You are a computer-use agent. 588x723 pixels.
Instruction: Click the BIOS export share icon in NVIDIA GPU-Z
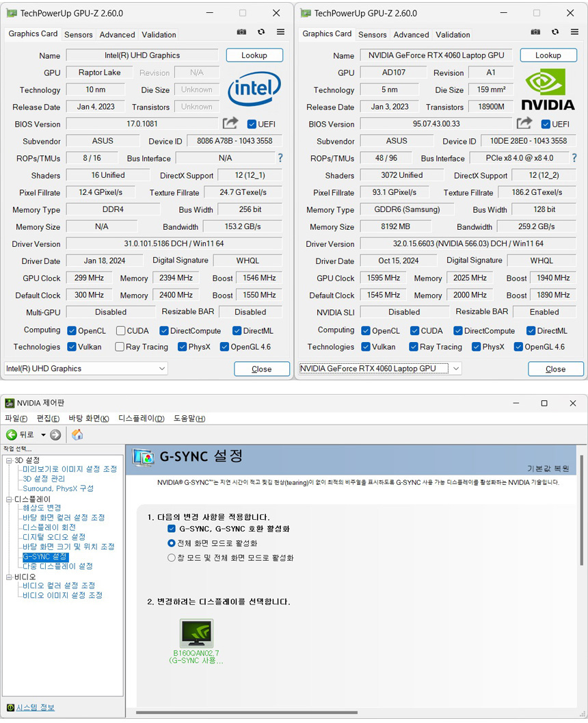tap(524, 123)
